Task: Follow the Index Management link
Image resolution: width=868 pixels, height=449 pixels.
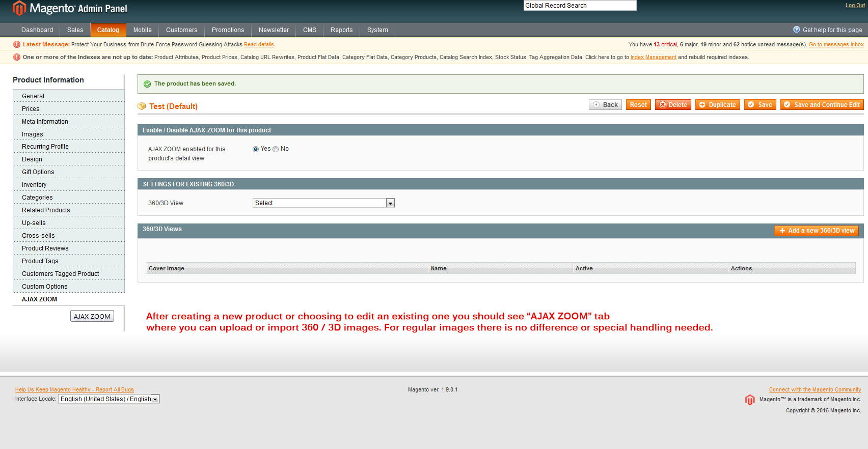Action: click(x=653, y=58)
